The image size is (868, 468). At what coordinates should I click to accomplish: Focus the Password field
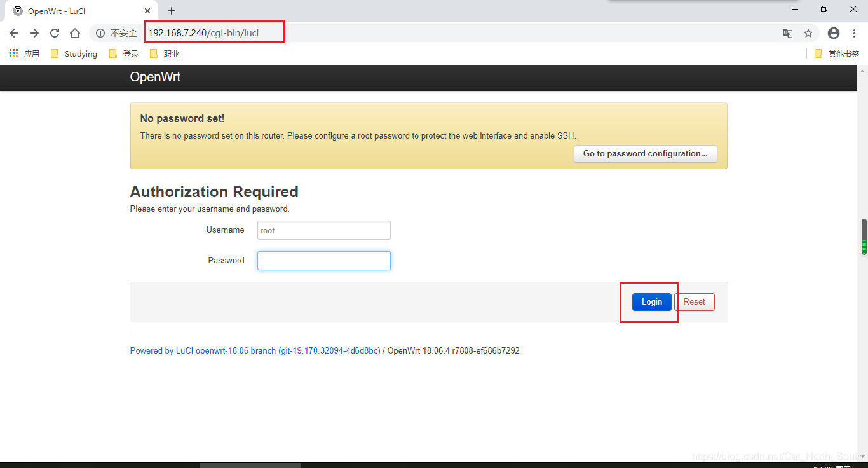click(x=323, y=261)
